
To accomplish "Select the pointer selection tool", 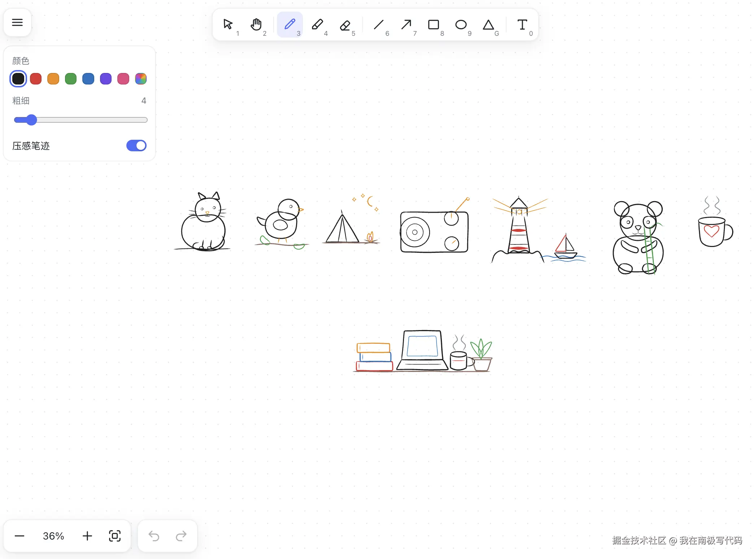I will 228,25.
